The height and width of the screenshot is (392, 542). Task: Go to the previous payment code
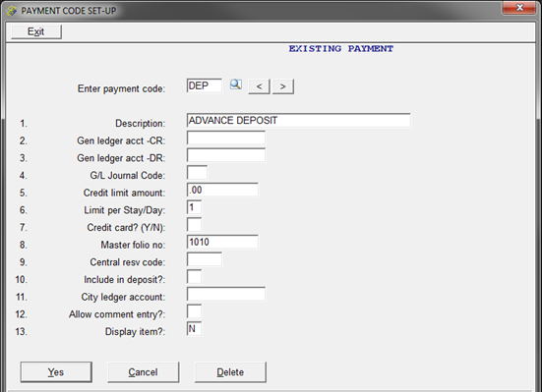259,86
